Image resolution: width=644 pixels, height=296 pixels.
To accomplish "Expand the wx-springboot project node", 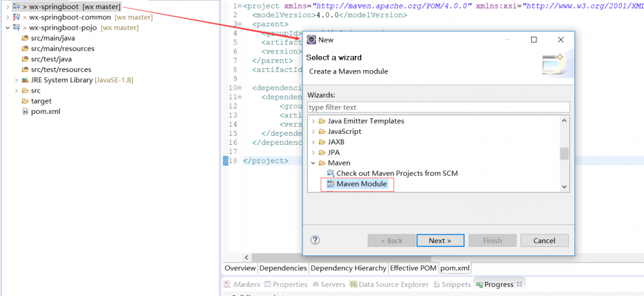I will [7, 6].
